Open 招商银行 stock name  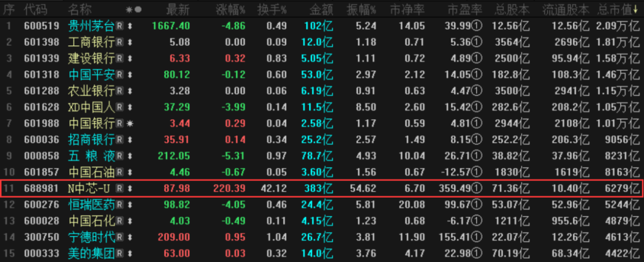pyautogui.click(x=91, y=140)
